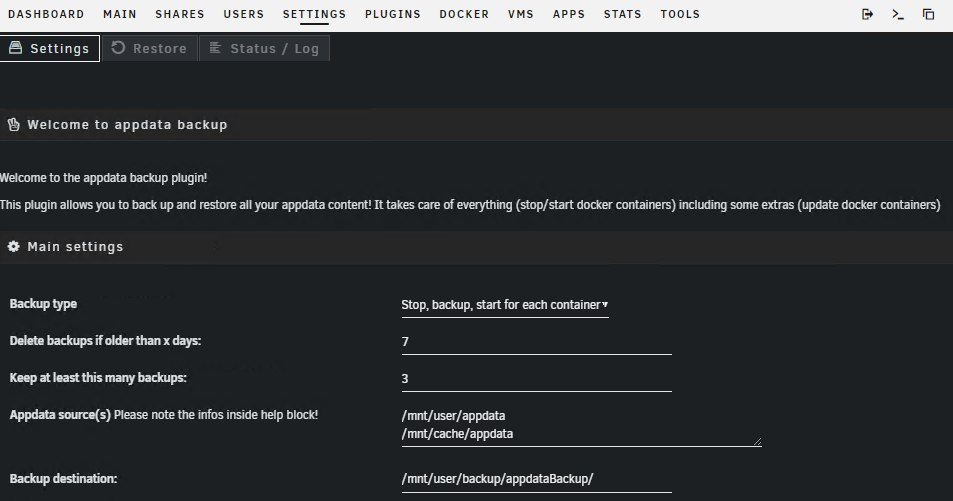953x501 pixels.
Task: Click the gear icon beside Main settings
Action: (14, 246)
